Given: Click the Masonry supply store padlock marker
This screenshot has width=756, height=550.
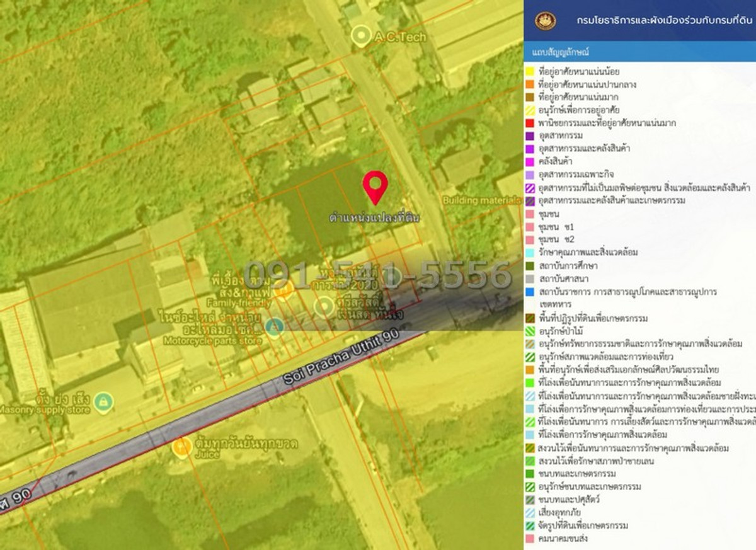Looking at the screenshot, I should pyautogui.click(x=103, y=400).
